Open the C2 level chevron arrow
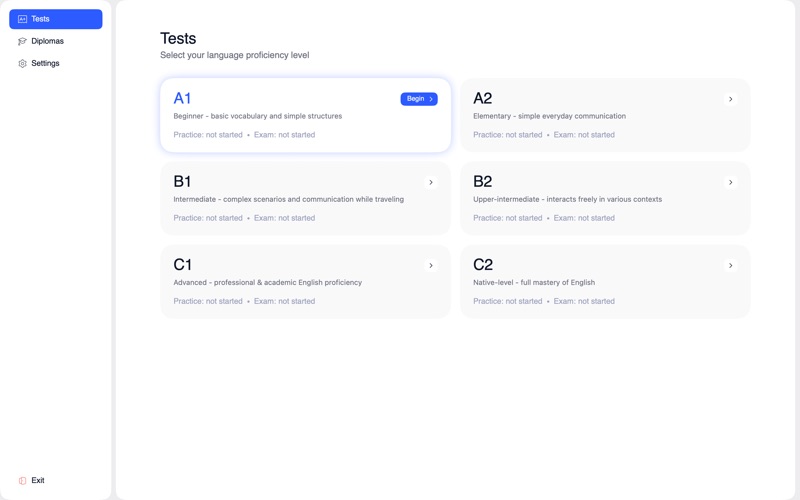The width and height of the screenshot is (800, 500). point(731,266)
